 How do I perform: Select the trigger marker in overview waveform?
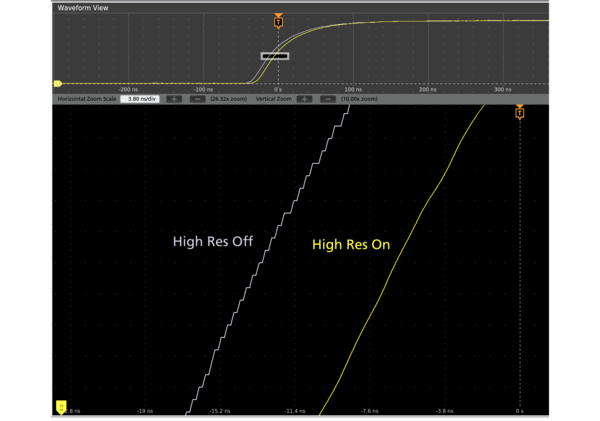click(278, 22)
